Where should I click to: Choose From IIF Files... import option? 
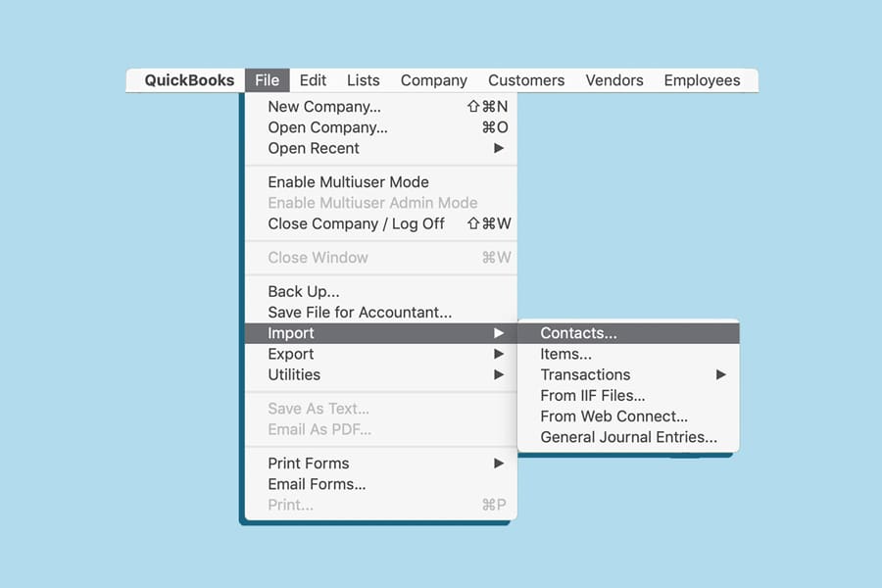tap(628, 396)
